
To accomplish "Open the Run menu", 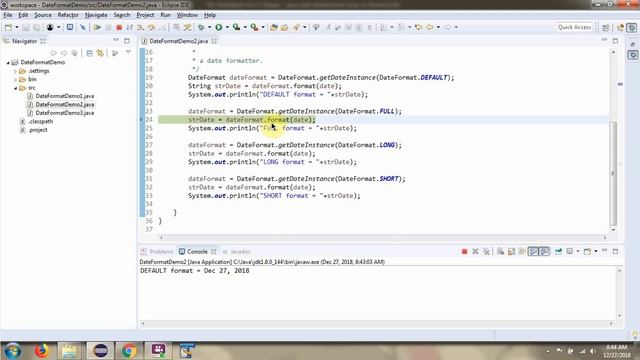I will (x=165, y=15).
